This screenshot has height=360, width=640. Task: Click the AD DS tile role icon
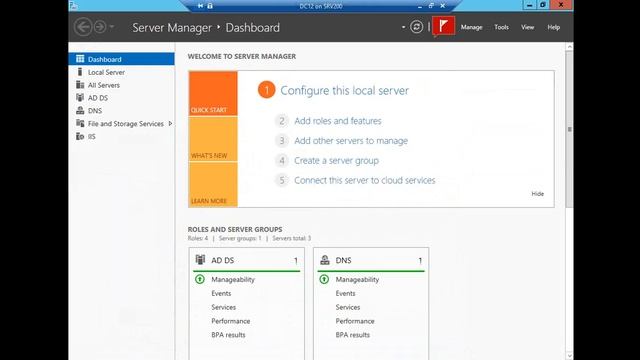tap(200, 260)
